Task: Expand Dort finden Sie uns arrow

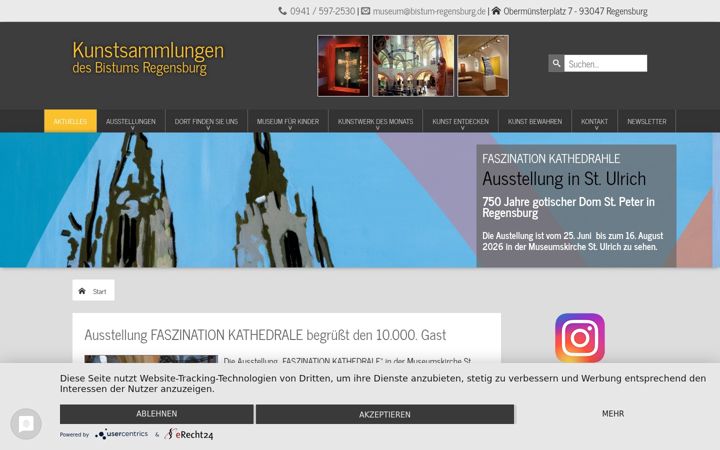Action: (x=208, y=129)
